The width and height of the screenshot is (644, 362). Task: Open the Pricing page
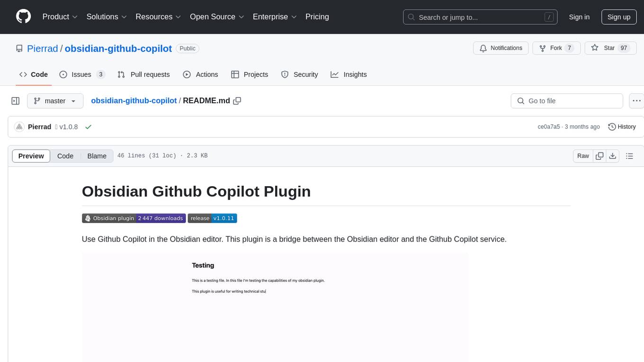coord(317,17)
